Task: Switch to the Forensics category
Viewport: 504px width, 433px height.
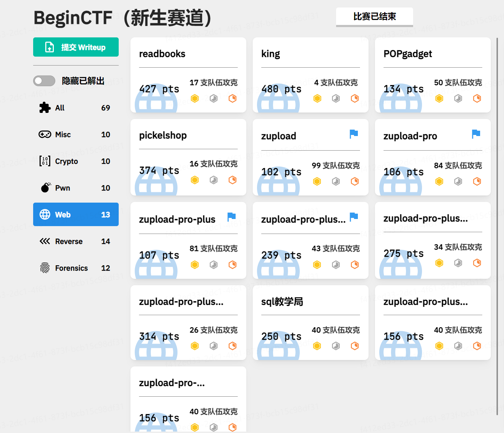Action: (76, 268)
